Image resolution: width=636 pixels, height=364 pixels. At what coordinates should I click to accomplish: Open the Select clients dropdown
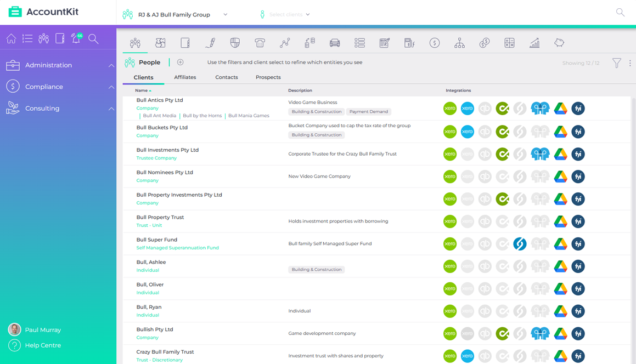(285, 15)
